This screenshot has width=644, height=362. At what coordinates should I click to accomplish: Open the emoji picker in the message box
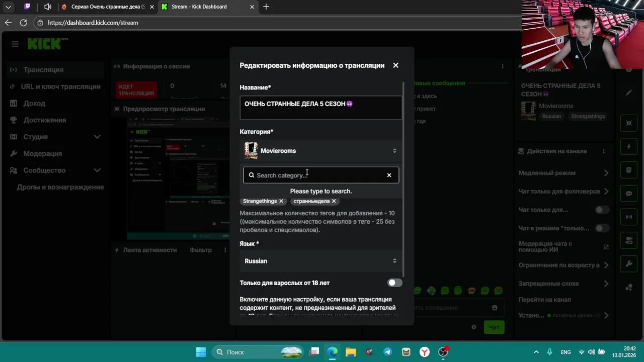(x=495, y=308)
